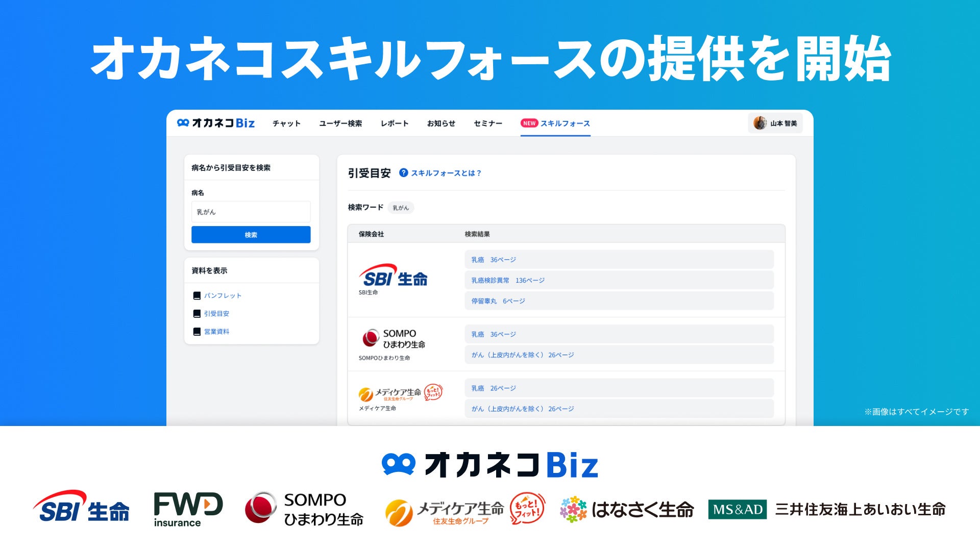
Task: Open SBI生命 result 乳癌検診異常 136ページ
Action: 619,281
